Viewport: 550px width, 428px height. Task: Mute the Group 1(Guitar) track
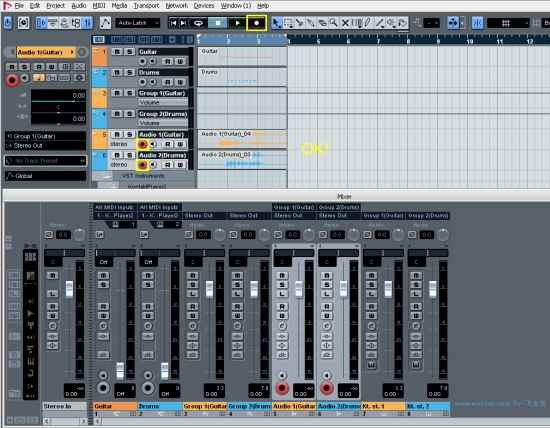coord(117,93)
